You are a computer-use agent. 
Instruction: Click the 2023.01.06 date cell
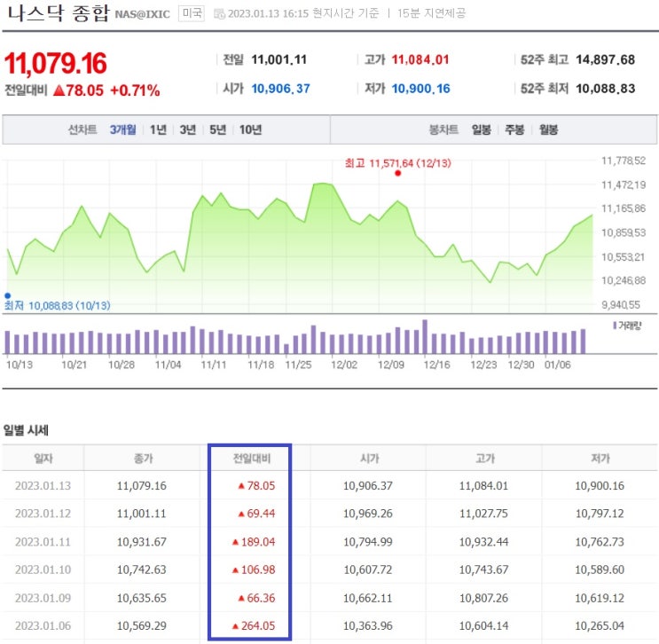[43, 625]
